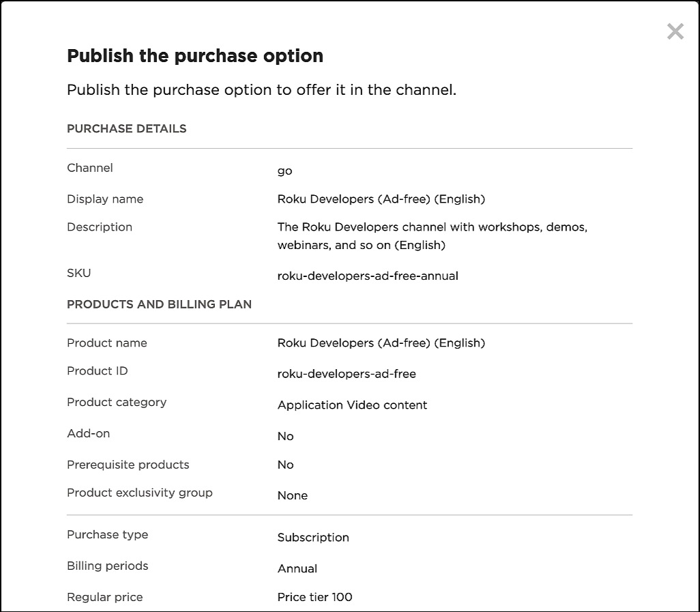Viewport: 700px width, 612px height.
Task: Close the publish purchase option dialog
Action: tap(675, 31)
